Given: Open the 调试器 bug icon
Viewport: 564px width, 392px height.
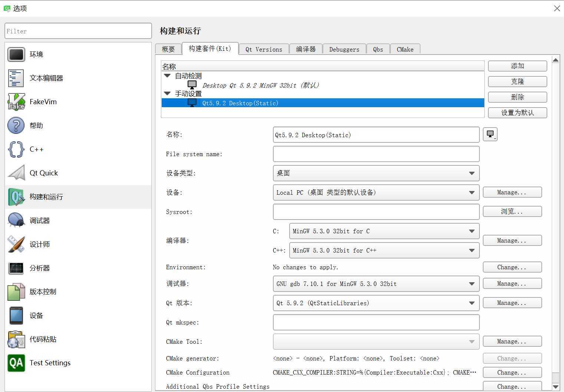Looking at the screenshot, I should pyautogui.click(x=16, y=221).
